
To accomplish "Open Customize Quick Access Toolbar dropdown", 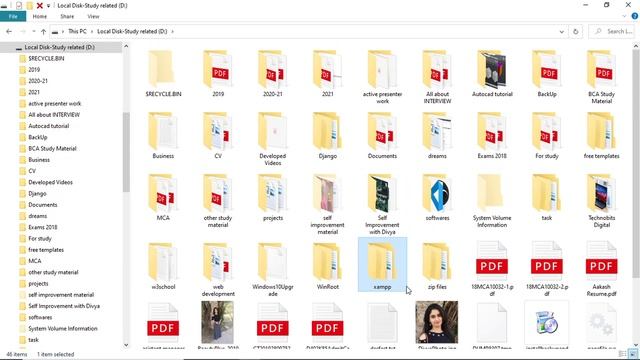I will point(48,5).
